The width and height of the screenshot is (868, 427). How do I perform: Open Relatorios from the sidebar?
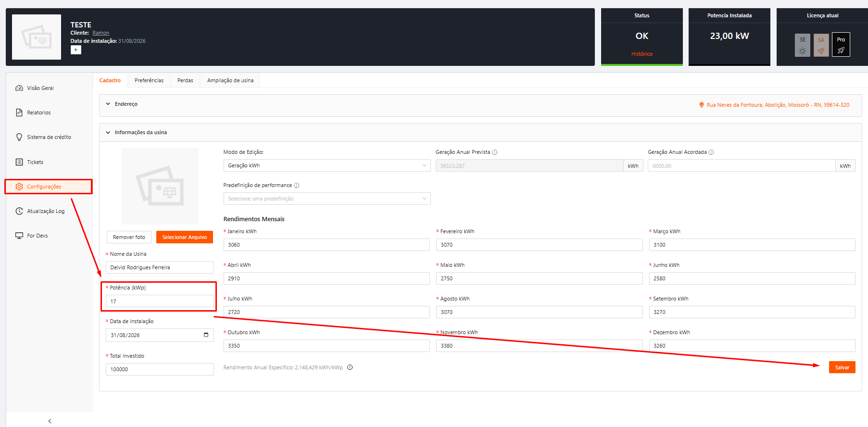(x=38, y=113)
